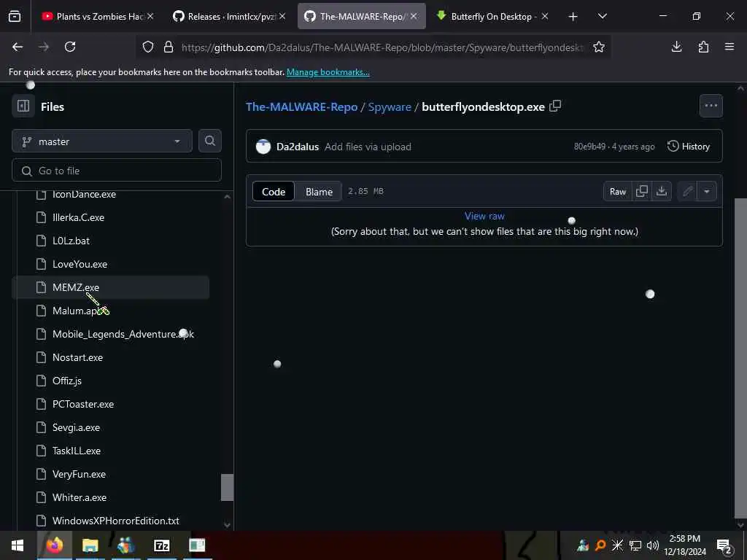The width and height of the screenshot is (747, 560).
Task: Open 7-Zip from taskbar
Action: pyautogui.click(x=162, y=545)
